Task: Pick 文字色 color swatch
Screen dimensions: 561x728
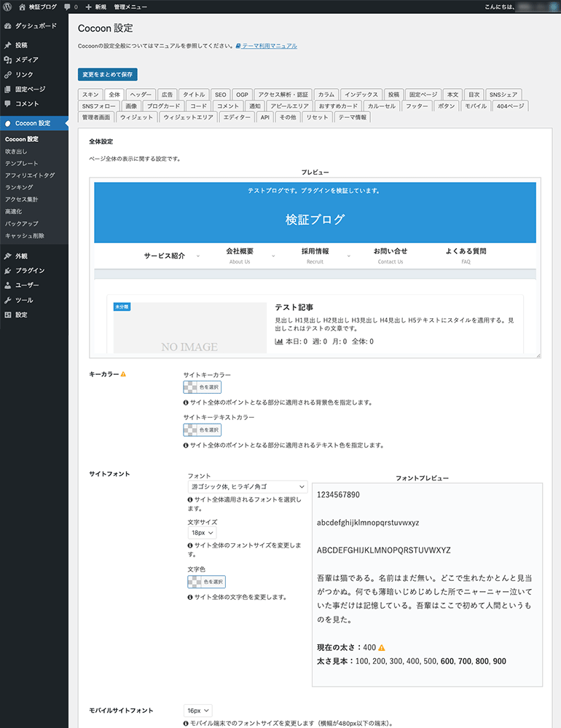Action: (x=207, y=582)
